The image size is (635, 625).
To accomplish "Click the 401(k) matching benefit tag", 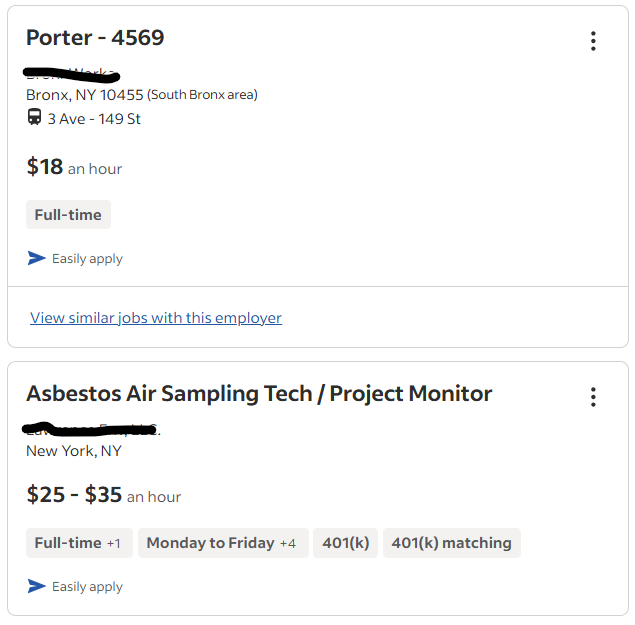I will pyautogui.click(x=452, y=543).
